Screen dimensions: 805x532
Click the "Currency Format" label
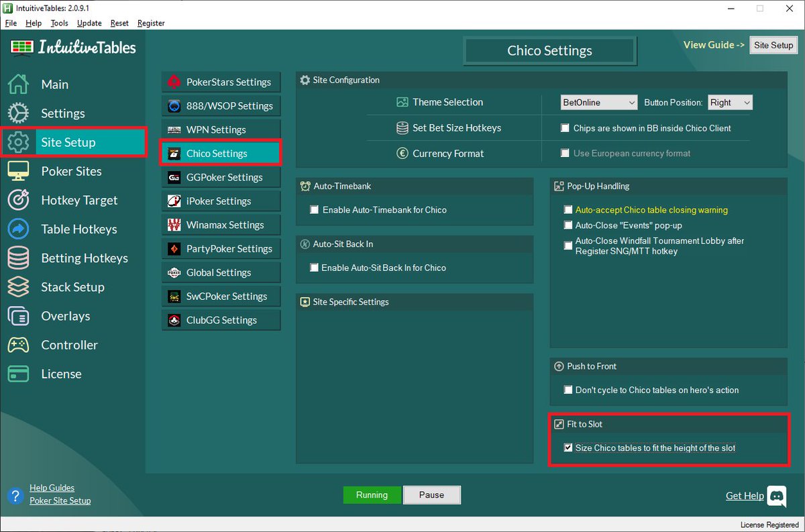pyautogui.click(x=448, y=153)
